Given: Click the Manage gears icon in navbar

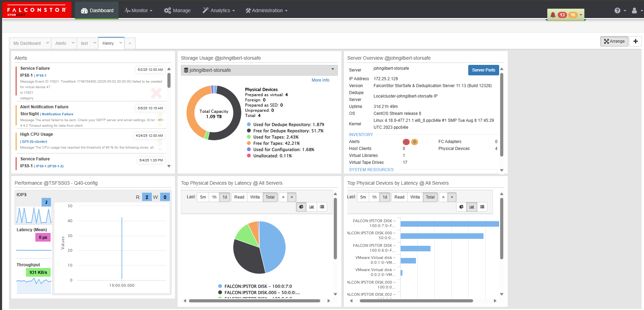Looking at the screenshot, I should click(167, 11).
